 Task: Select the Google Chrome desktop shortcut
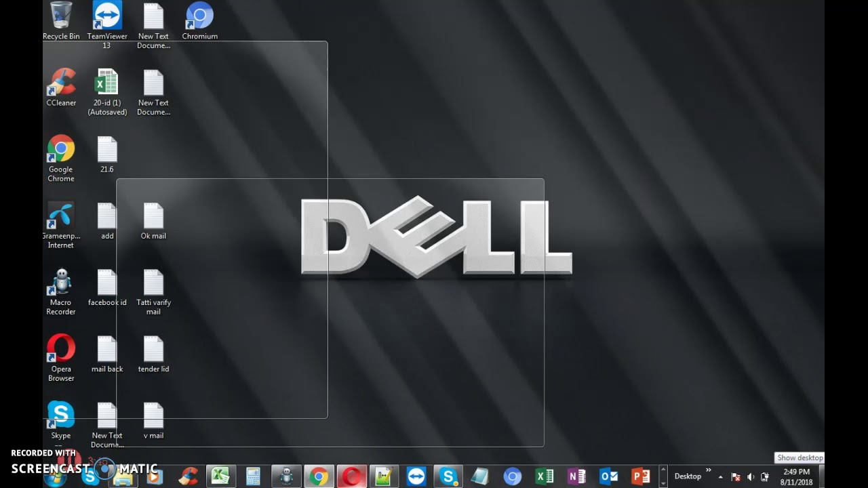[61, 159]
